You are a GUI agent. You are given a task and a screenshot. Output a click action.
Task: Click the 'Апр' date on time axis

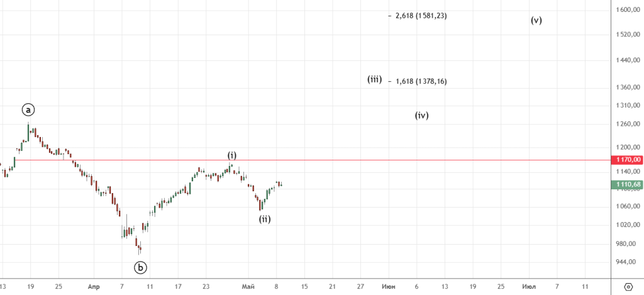(x=94, y=286)
